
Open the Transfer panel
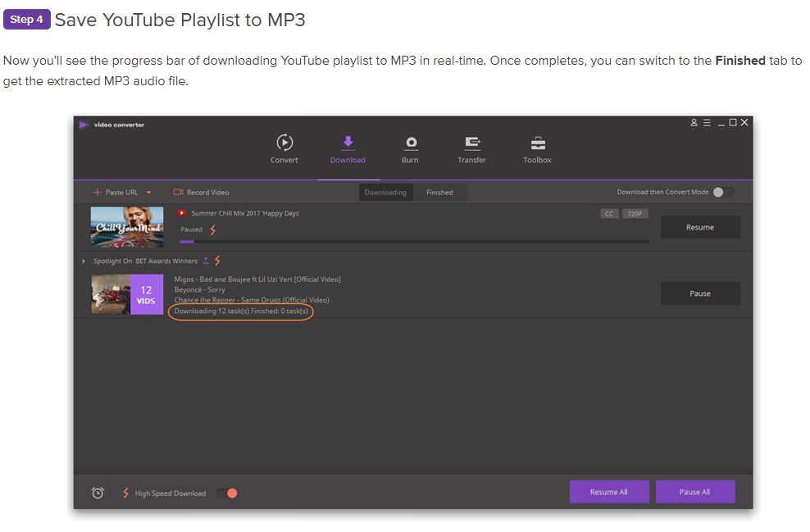pyautogui.click(x=471, y=148)
